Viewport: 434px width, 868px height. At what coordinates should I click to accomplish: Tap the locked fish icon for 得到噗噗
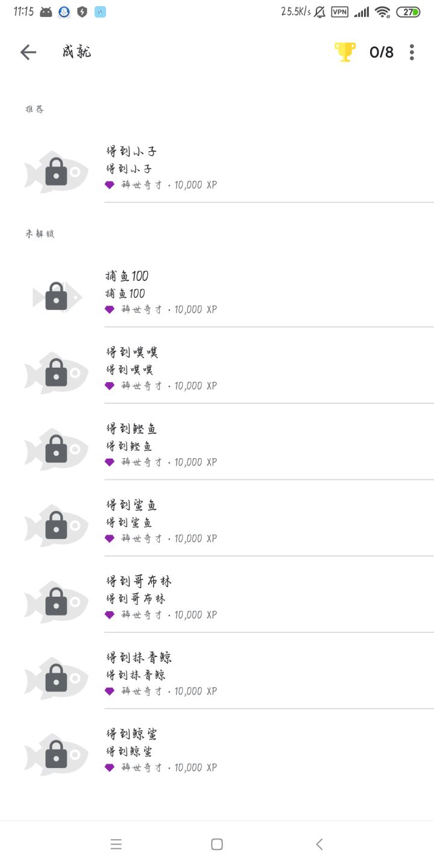(x=56, y=373)
